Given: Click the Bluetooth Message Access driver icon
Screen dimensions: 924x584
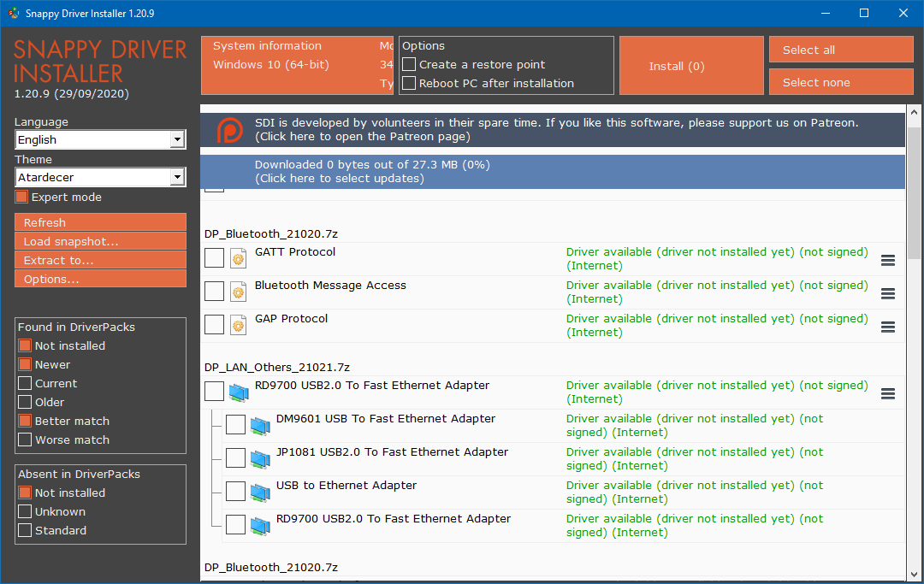Looking at the screenshot, I should pos(238,292).
